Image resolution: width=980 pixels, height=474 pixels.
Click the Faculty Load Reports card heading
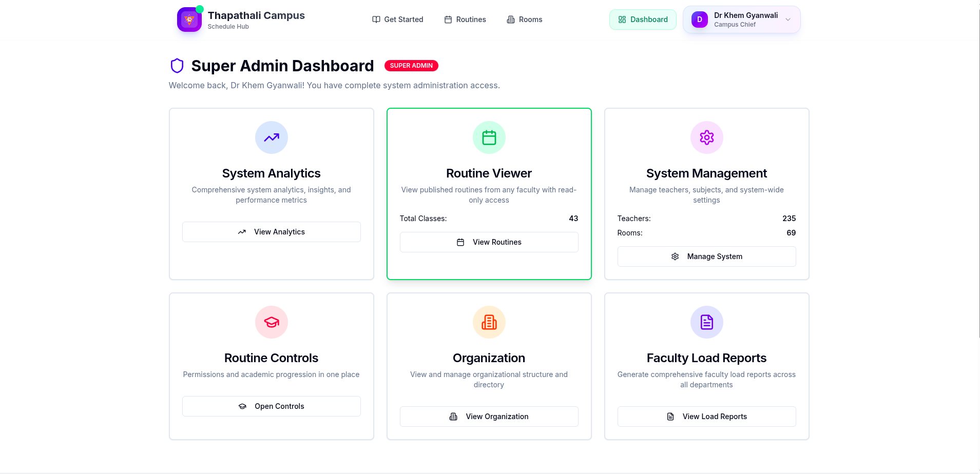pyautogui.click(x=707, y=358)
